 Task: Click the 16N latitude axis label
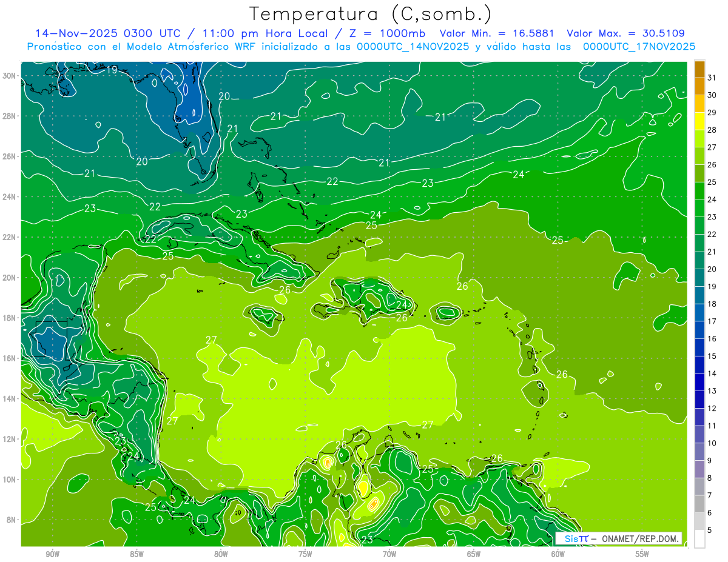[x=10, y=358]
